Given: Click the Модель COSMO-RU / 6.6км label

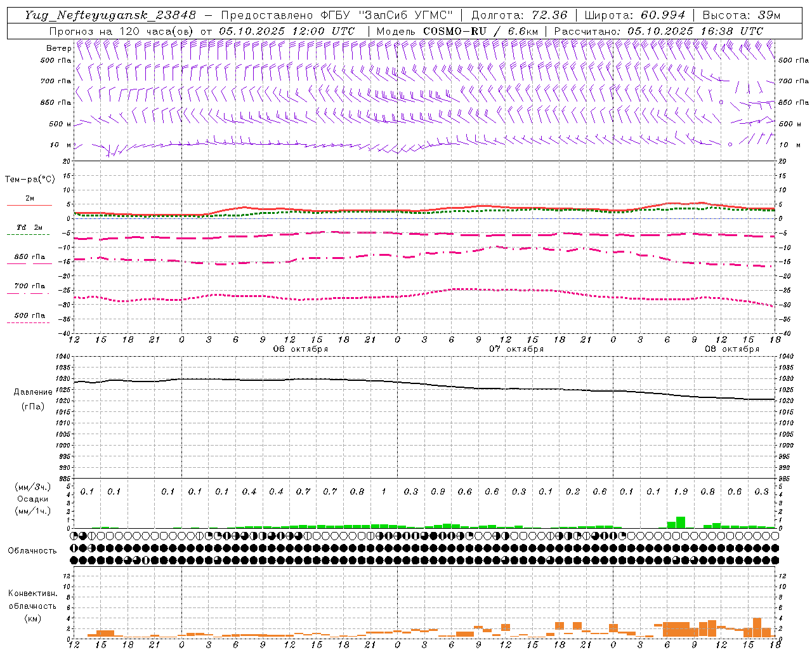Looking at the screenshot, I should click(x=457, y=31).
